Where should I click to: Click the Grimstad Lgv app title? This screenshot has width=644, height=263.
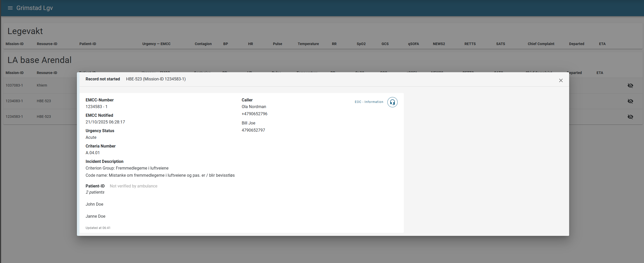coord(35,8)
